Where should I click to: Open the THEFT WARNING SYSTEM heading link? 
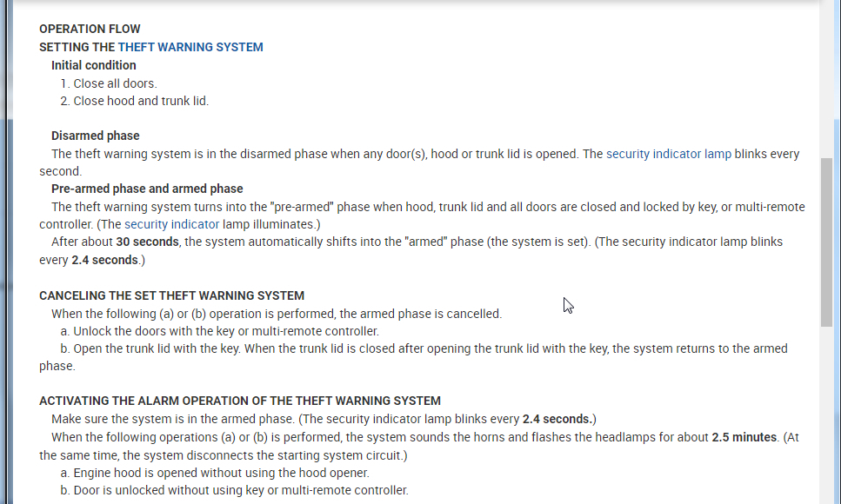pyautogui.click(x=190, y=47)
